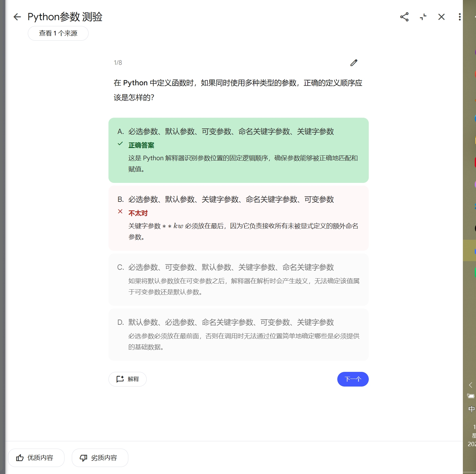Select answer option A 必选参数、默认参数、可变参数
The height and width of the screenshot is (474, 476).
[239, 150]
